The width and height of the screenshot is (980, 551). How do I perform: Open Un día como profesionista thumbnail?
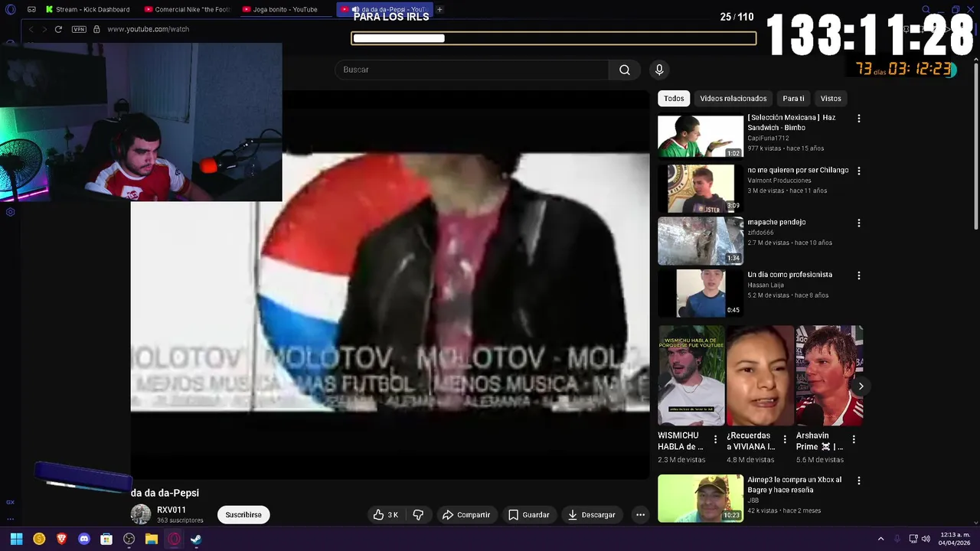point(701,293)
